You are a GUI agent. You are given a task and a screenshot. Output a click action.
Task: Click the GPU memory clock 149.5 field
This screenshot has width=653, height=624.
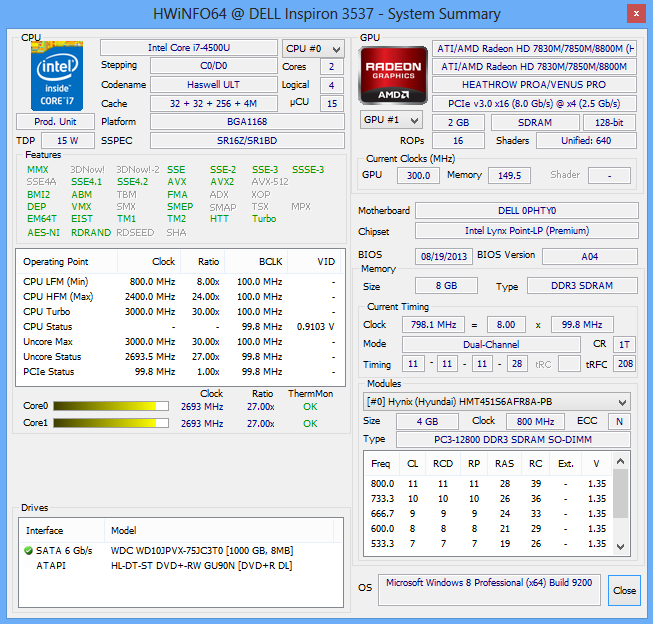point(509,175)
